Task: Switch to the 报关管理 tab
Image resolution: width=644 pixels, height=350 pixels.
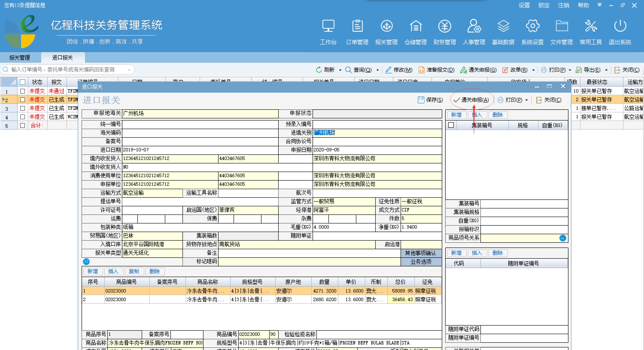Action: (x=19, y=57)
